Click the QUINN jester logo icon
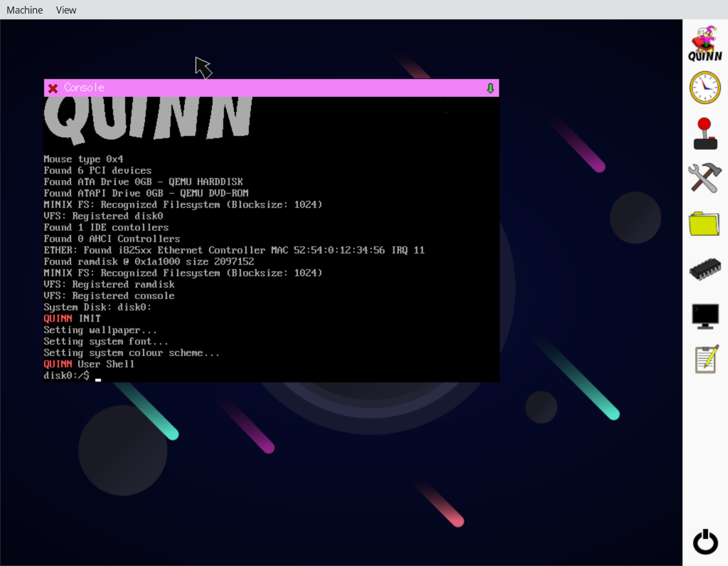This screenshot has height=566, width=728. pos(705,44)
